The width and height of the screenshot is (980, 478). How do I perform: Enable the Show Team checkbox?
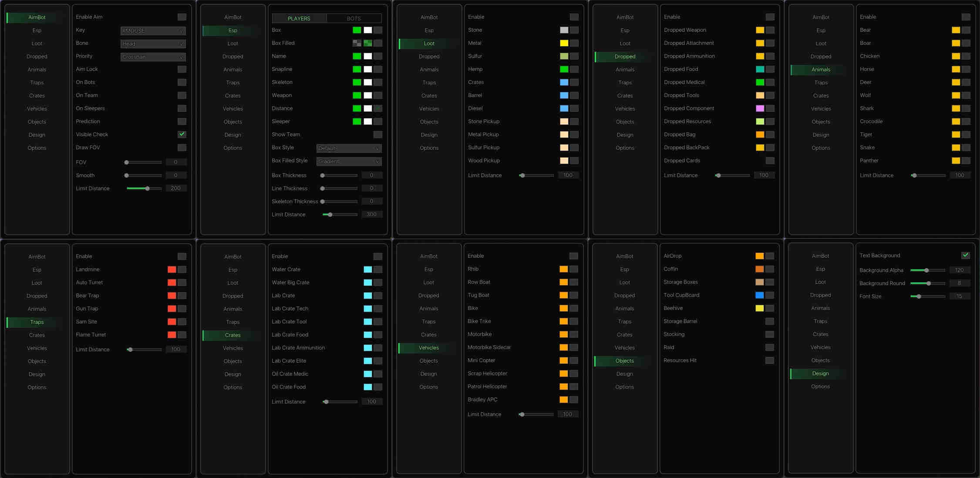pos(378,135)
